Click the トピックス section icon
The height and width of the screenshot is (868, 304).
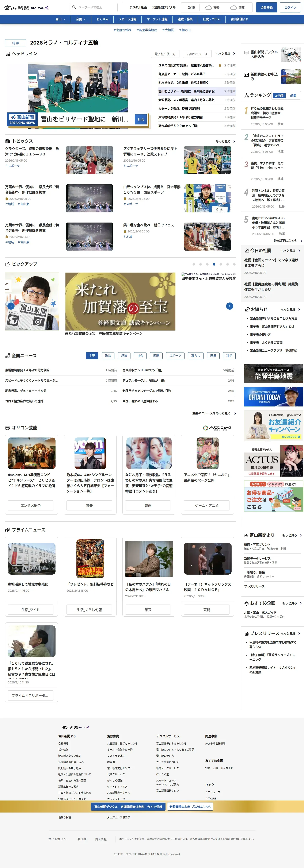point(7,141)
